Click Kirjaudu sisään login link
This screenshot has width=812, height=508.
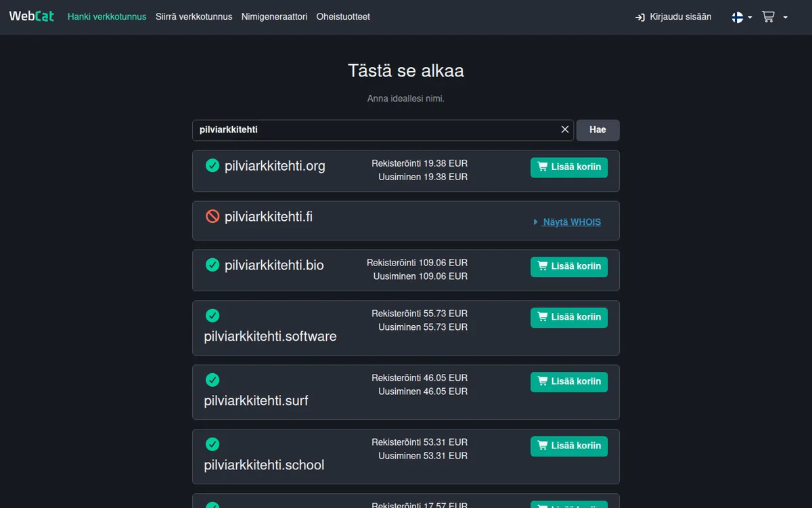(673, 17)
